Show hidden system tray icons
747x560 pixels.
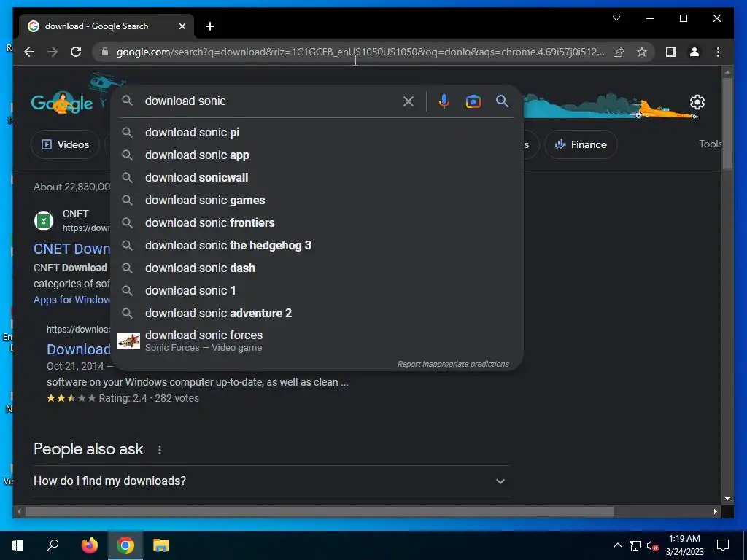[617, 545]
